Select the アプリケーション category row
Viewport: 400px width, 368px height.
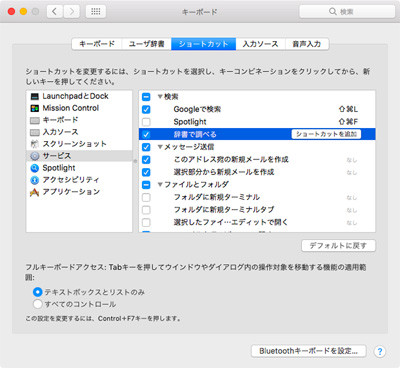(x=79, y=192)
